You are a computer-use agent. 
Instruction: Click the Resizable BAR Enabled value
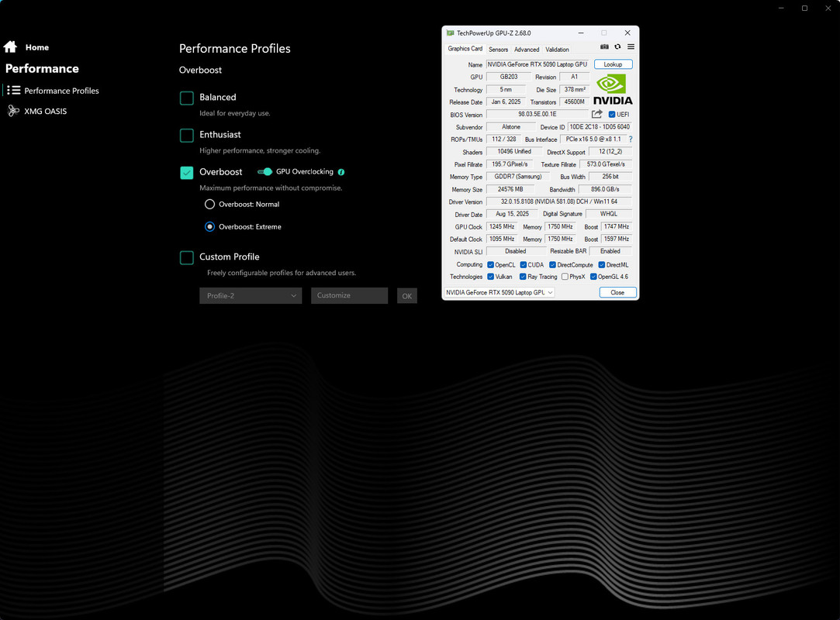pos(610,251)
